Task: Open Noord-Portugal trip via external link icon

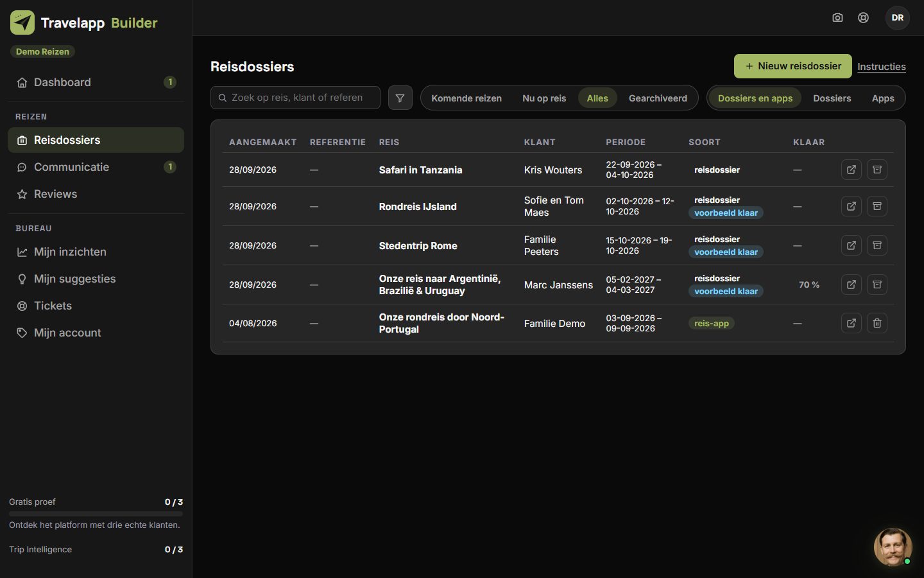Action: click(851, 323)
